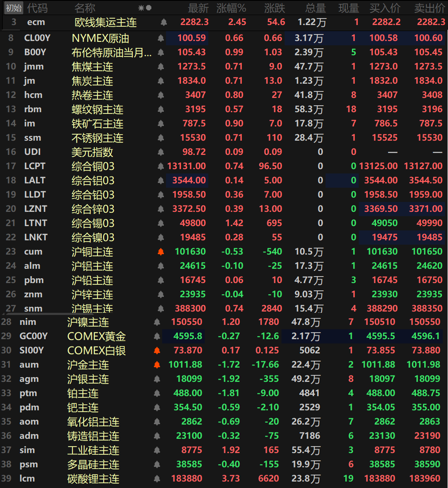
Task: Click the 代码 column header
Action: [38, 8]
